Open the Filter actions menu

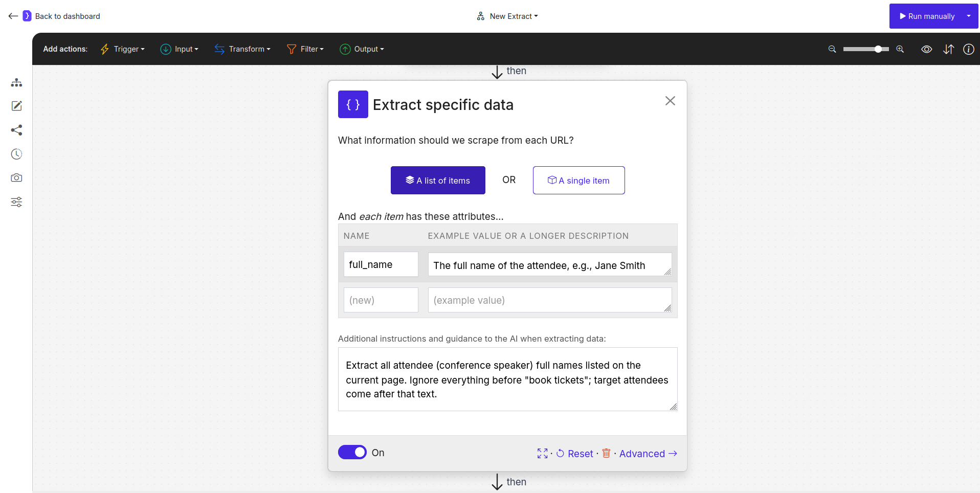(305, 49)
